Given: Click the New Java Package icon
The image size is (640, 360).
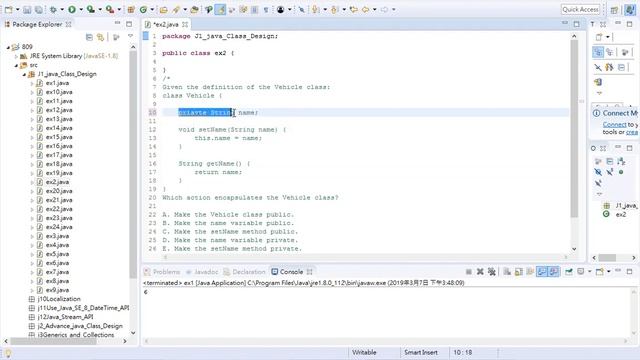Looking at the screenshot, I should (131, 9).
